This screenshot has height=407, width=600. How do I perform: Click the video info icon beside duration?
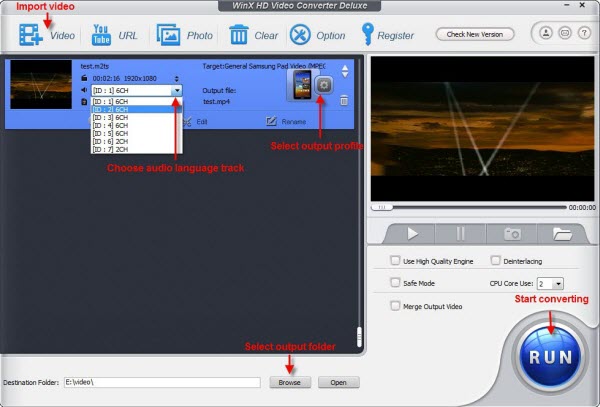click(84, 78)
